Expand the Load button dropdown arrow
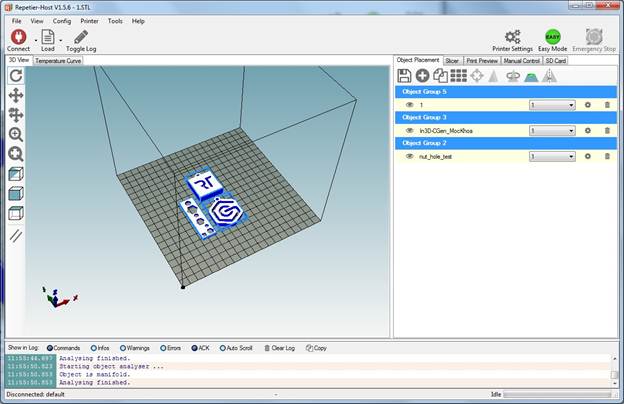 [x=61, y=40]
